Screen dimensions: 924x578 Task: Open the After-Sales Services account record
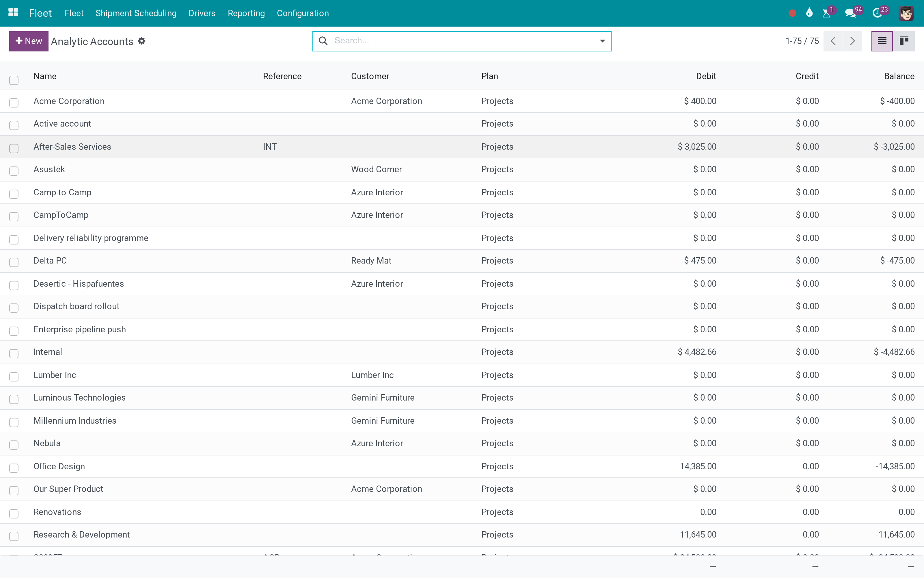tap(72, 147)
